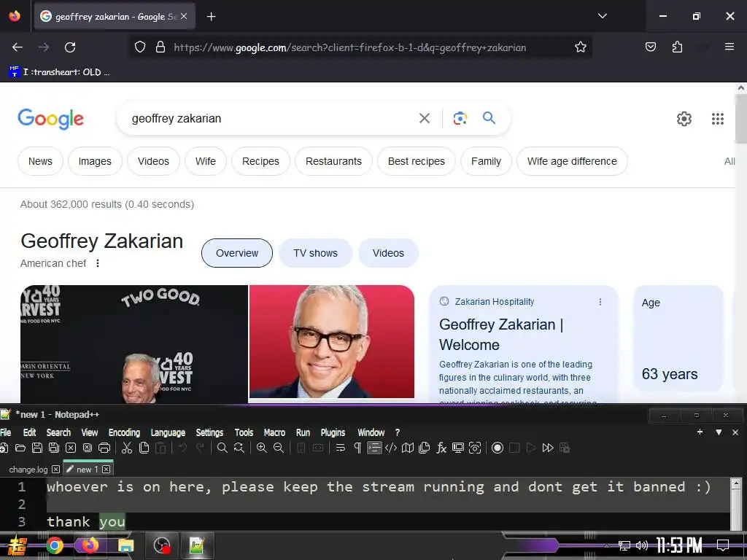Zoom out using Notepad++ toolbar icon
This screenshot has height=560, width=747.
pyautogui.click(x=279, y=448)
